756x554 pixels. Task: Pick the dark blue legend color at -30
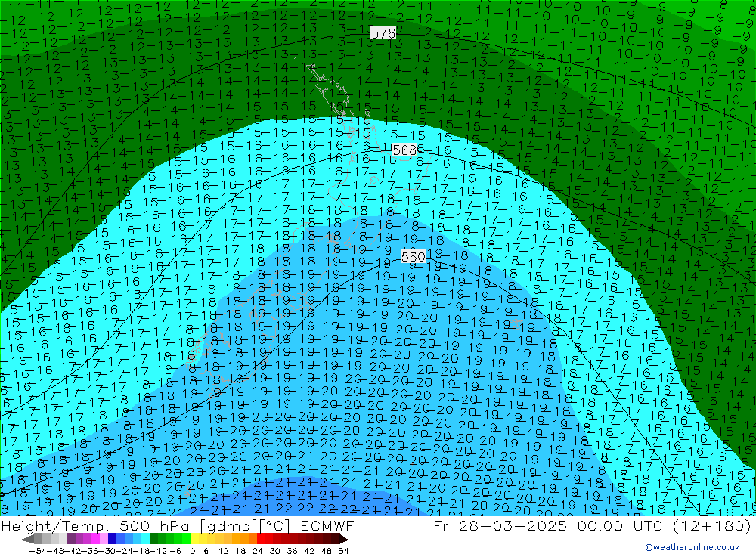(x=112, y=539)
